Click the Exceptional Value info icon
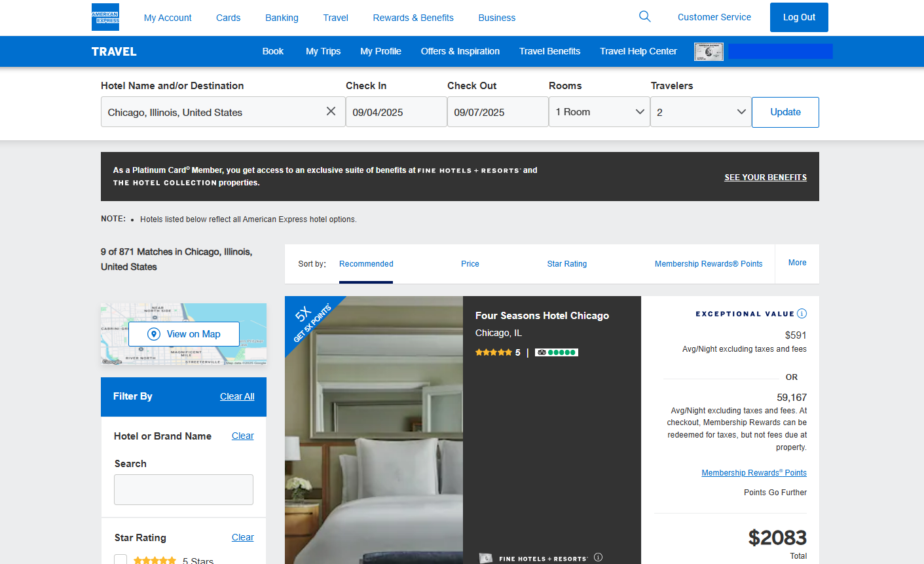This screenshot has width=924, height=564. [x=802, y=314]
